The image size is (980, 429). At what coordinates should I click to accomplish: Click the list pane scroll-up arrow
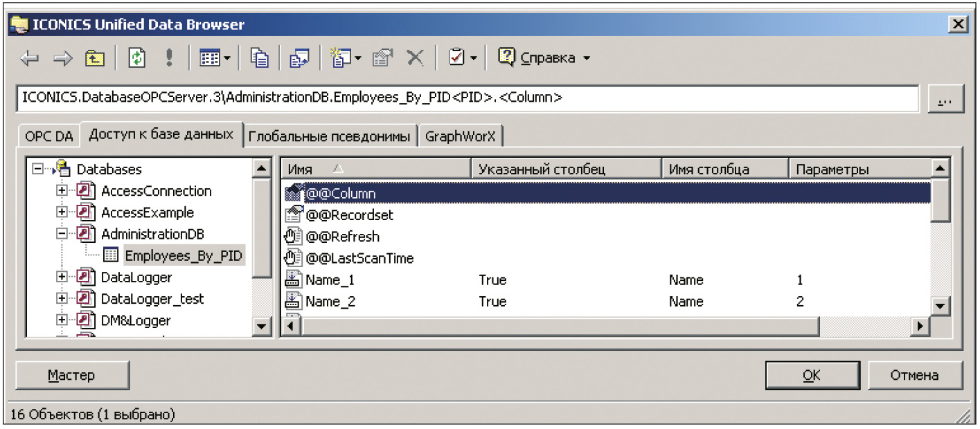click(x=940, y=168)
